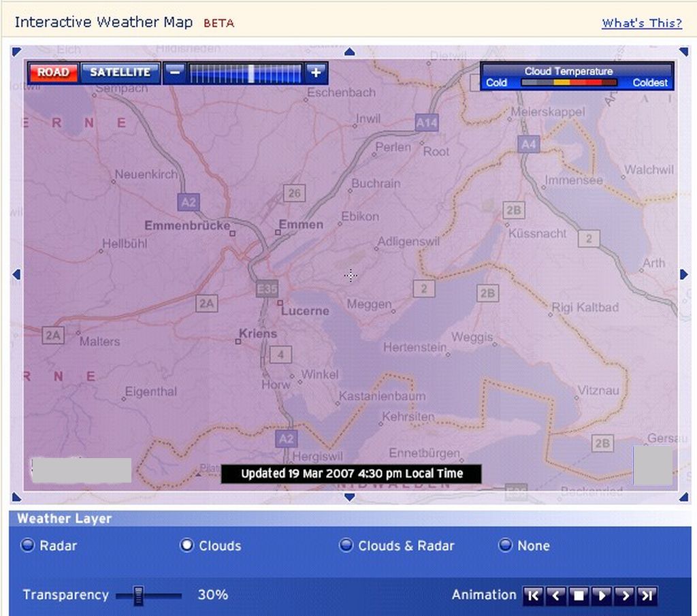Select the Radar weather layer
Image resolution: width=697 pixels, height=616 pixels.
(28, 545)
